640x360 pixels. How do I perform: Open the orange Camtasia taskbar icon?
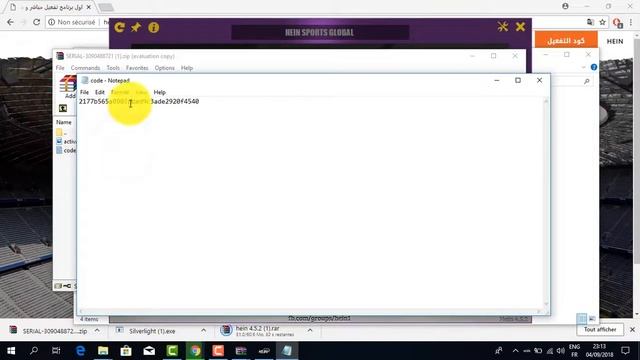coord(218,351)
